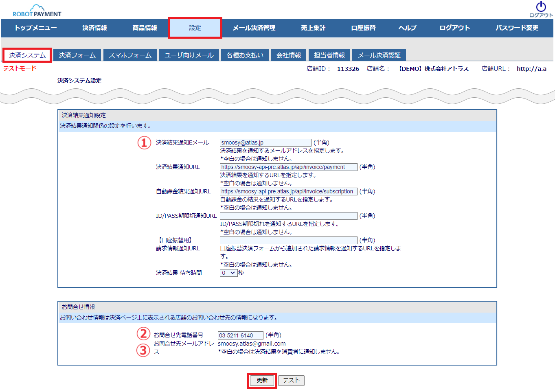Switch to the ユーザ向けメール tab
Image resolution: width=555 pixels, height=392 pixels.
pos(189,55)
